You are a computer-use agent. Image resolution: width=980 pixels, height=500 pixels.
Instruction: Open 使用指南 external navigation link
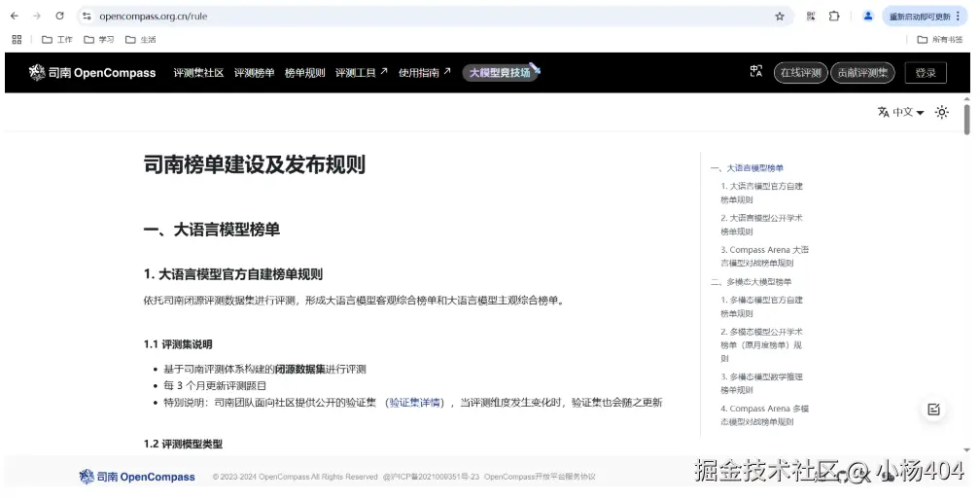(x=424, y=73)
